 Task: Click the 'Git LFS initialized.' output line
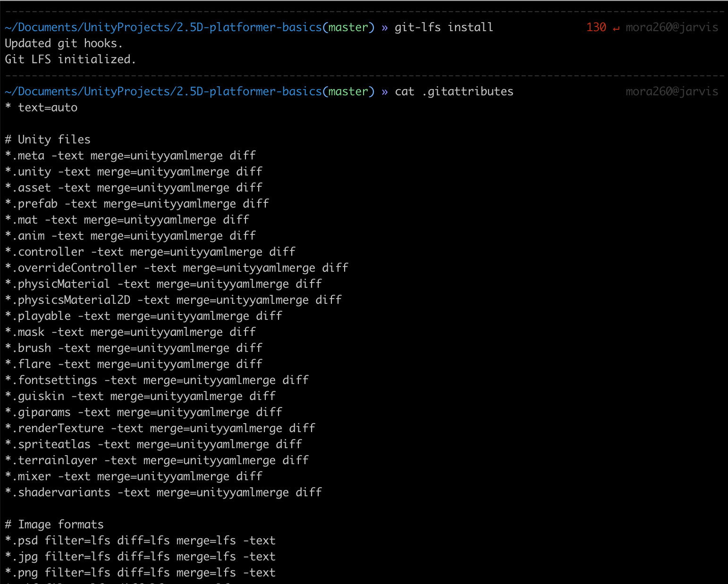70,59
